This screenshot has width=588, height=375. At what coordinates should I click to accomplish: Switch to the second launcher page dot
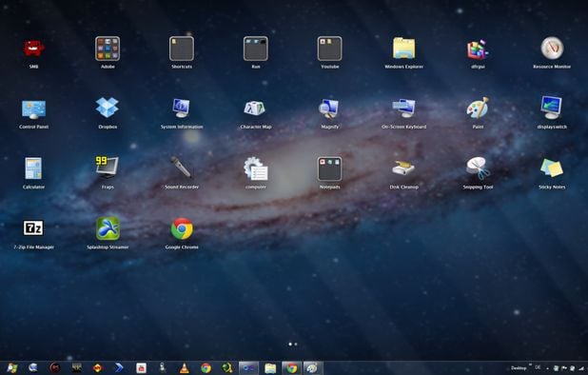[x=296, y=344]
